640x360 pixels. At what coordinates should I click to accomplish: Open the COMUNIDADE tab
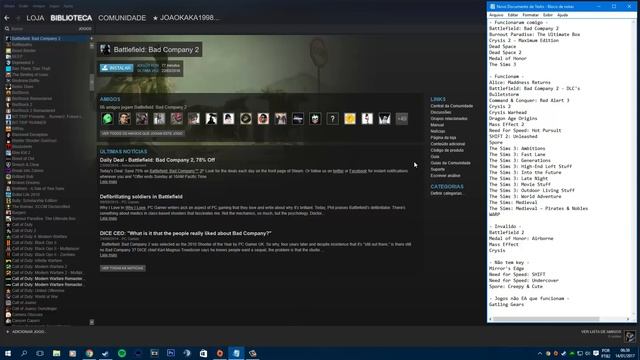tap(122, 18)
